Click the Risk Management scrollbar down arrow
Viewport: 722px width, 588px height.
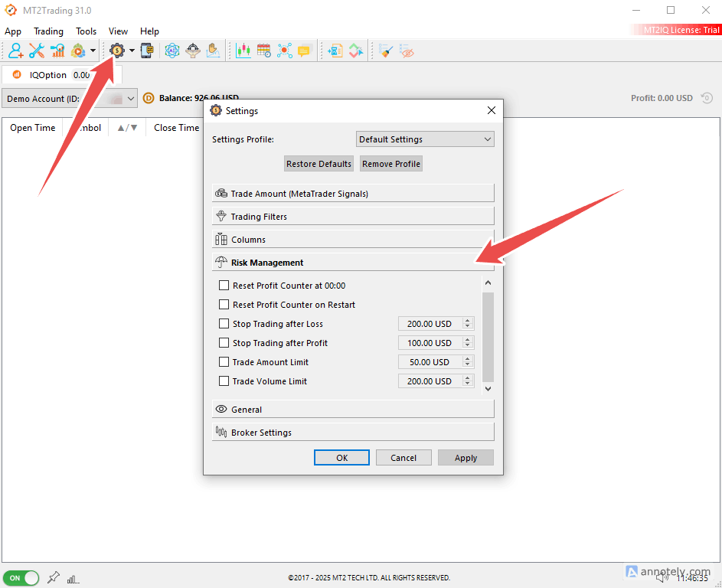coord(488,389)
